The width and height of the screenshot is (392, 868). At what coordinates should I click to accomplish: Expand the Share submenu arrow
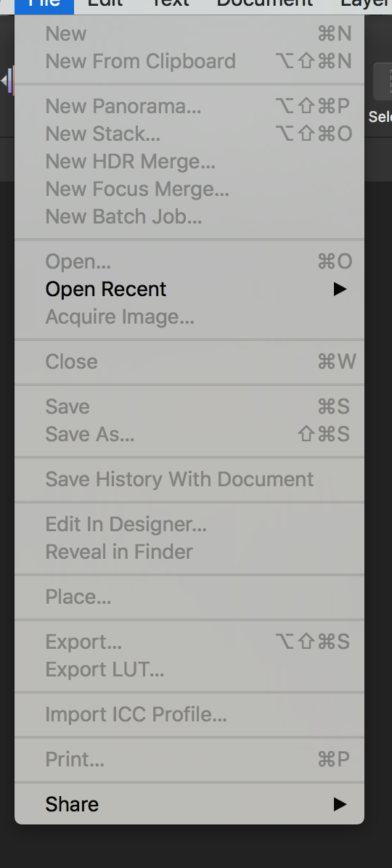pos(340,804)
